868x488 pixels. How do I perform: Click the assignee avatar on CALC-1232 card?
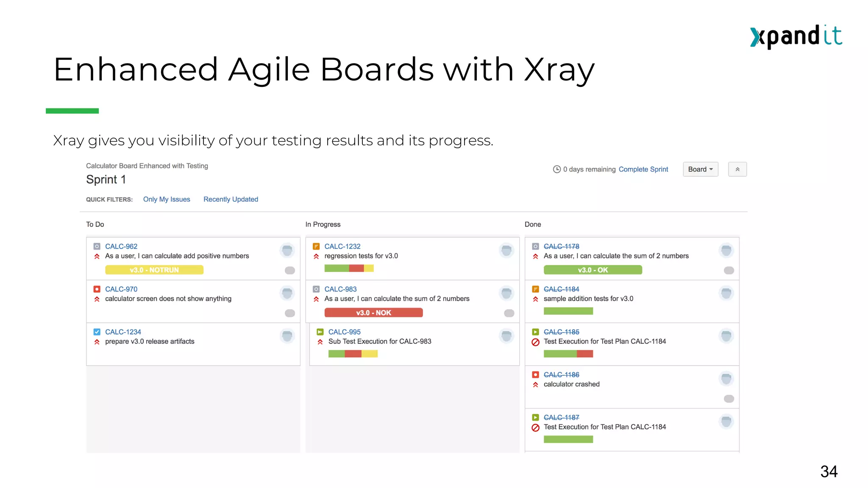(506, 250)
